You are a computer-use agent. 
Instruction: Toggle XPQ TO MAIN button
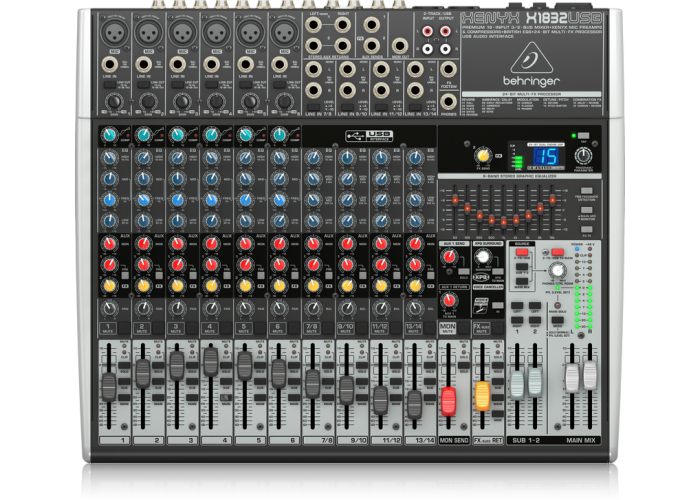pos(497,271)
